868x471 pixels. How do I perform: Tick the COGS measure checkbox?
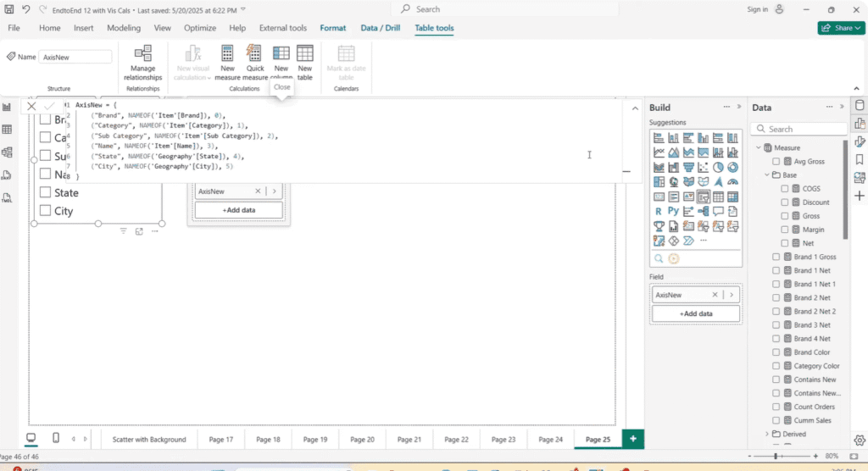point(785,189)
